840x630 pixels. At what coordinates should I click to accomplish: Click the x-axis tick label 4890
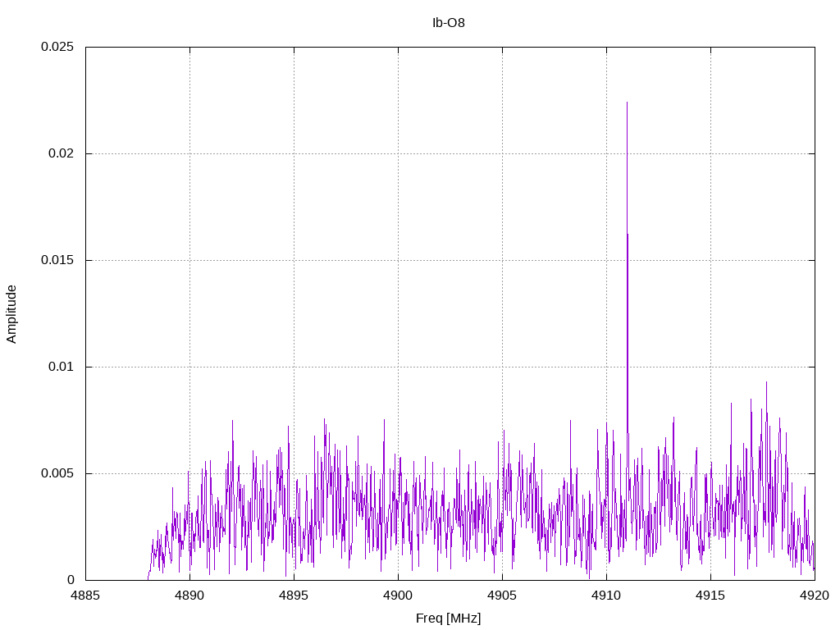pos(189,596)
